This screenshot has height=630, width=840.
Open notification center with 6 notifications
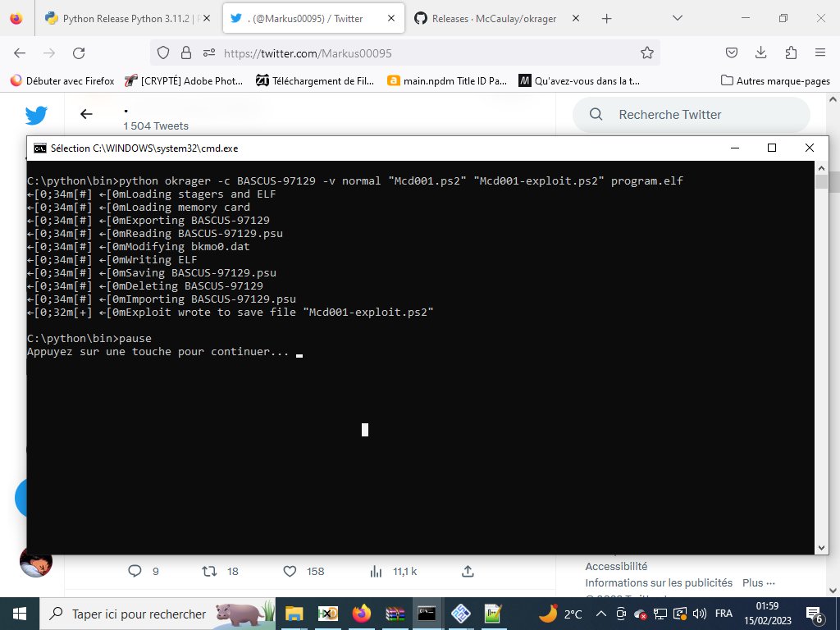click(x=815, y=614)
